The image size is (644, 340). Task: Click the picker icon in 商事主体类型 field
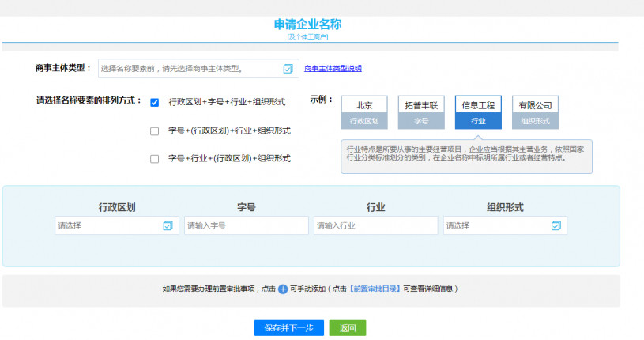[x=288, y=69]
